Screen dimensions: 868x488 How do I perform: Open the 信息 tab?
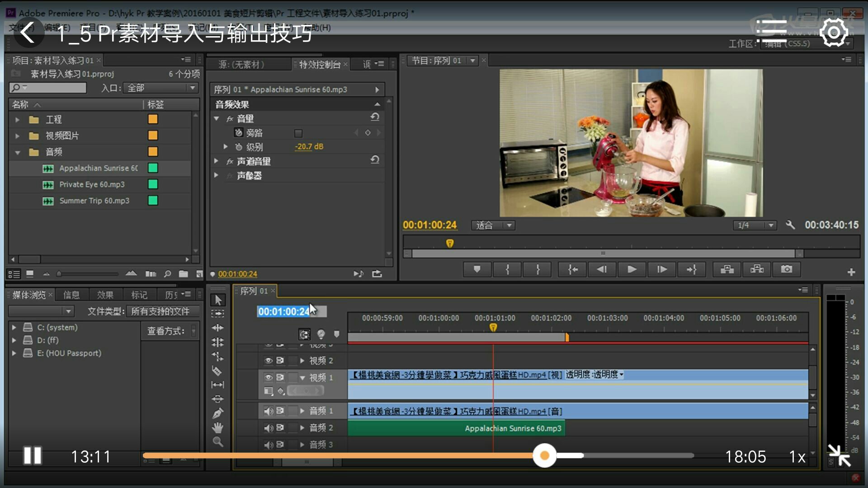tap(71, 295)
